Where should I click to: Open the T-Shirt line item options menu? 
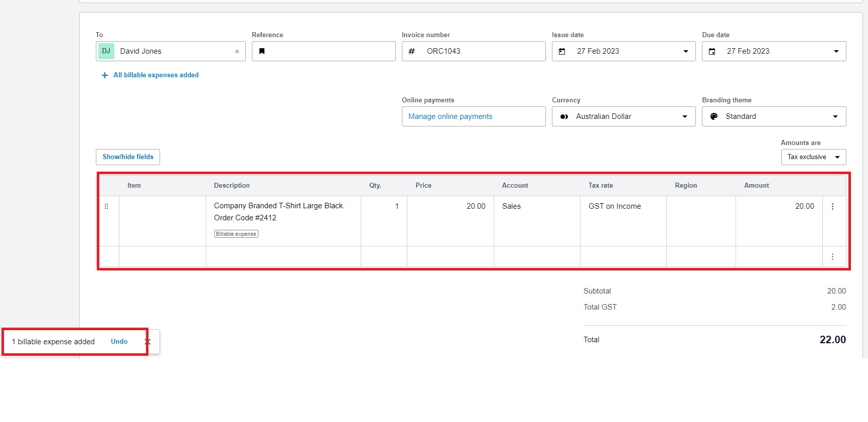click(832, 206)
